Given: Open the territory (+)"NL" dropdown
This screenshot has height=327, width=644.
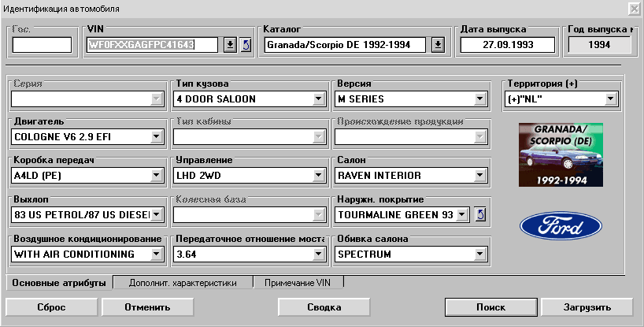Looking at the screenshot, I should [x=610, y=99].
